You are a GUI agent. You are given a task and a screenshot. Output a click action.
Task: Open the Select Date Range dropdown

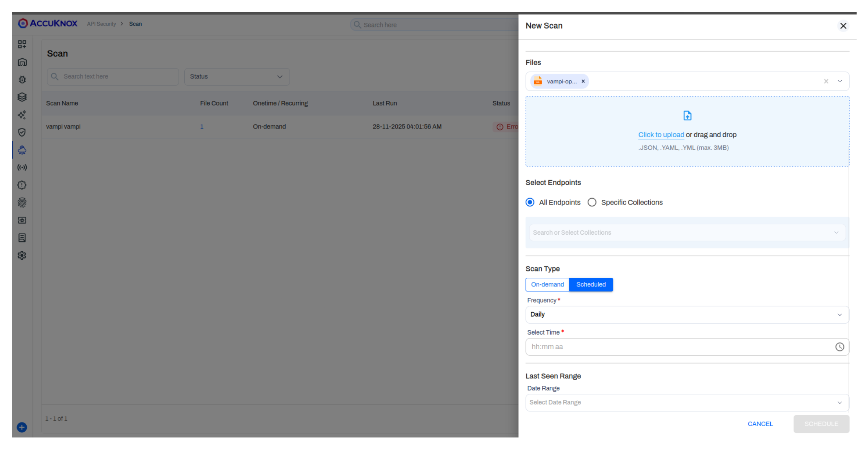[x=687, y=402]
